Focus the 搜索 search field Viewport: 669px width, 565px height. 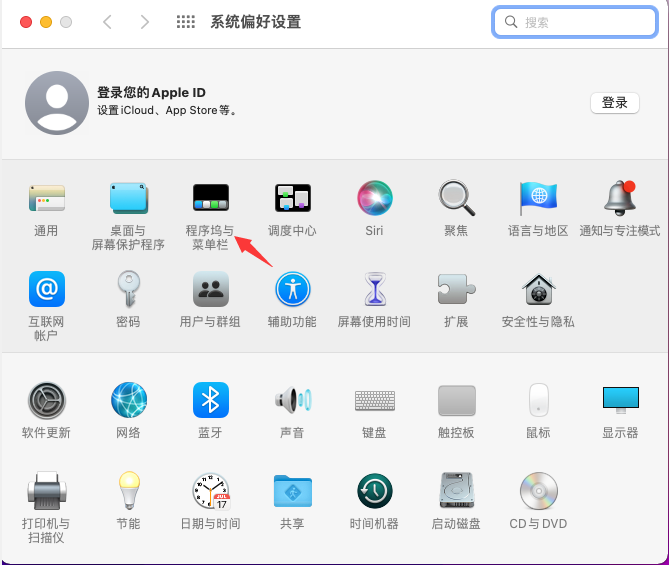(x=575, y=22)
